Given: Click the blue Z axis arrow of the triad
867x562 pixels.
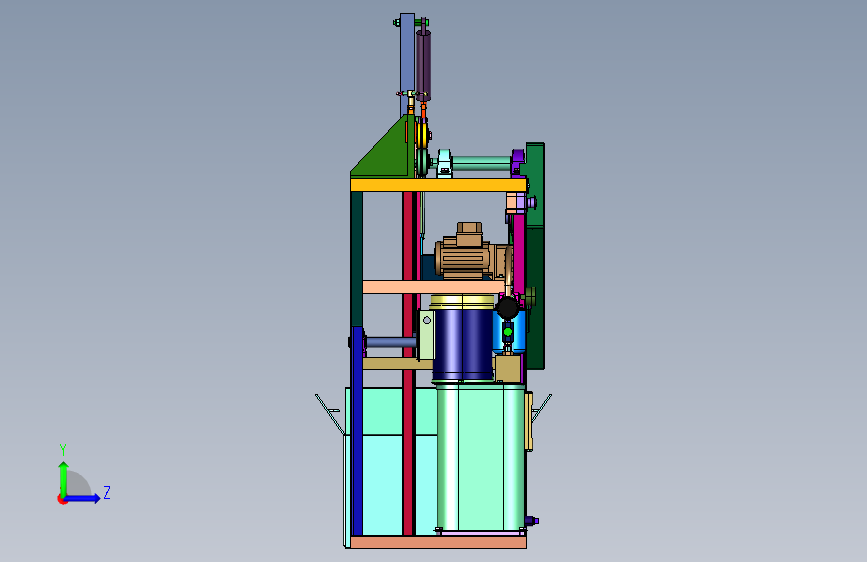Looking at the screenshot, I should (x=83, y=498).
